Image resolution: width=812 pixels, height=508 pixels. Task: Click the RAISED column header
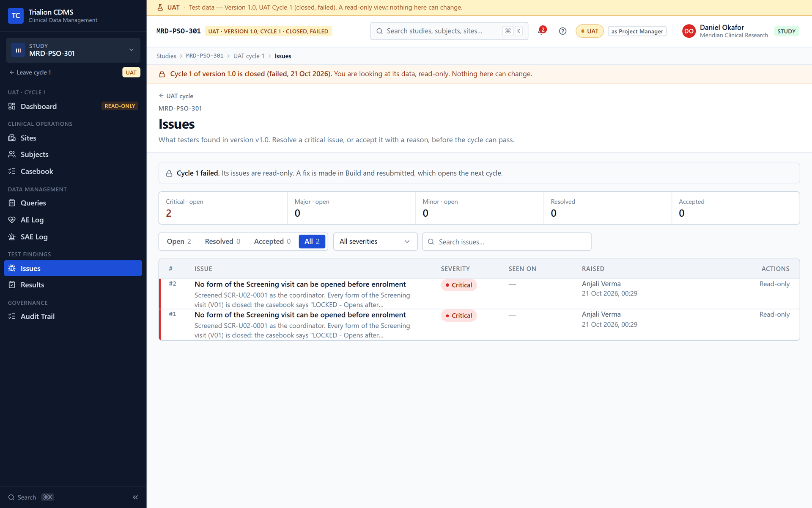(593, 269)
